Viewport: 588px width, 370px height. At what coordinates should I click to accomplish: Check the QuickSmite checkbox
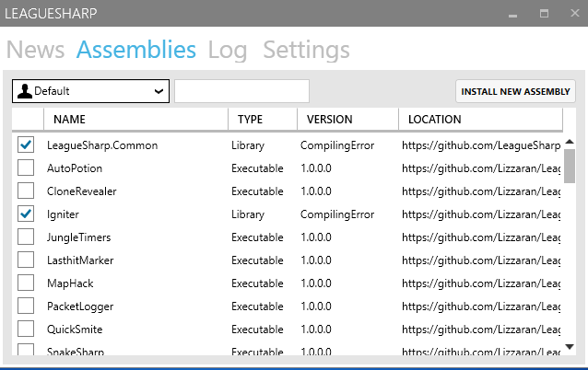(26, 330)
